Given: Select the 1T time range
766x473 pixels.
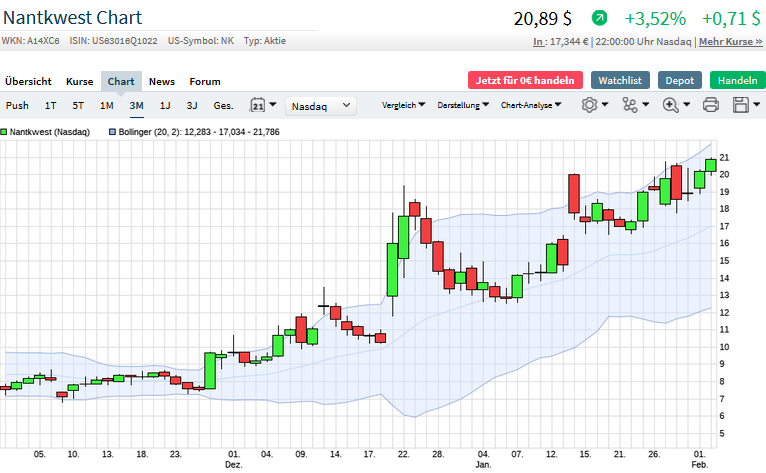Looking at the screenshot, I should click(50, 106).
